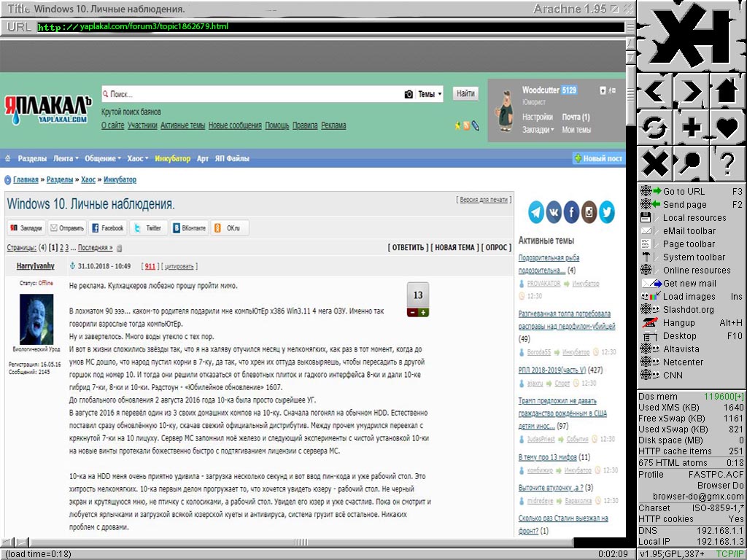Viewport: 747px width, 560px height.
Task: Click Главная breadcrumb link
Action: [x=26, y=179]
